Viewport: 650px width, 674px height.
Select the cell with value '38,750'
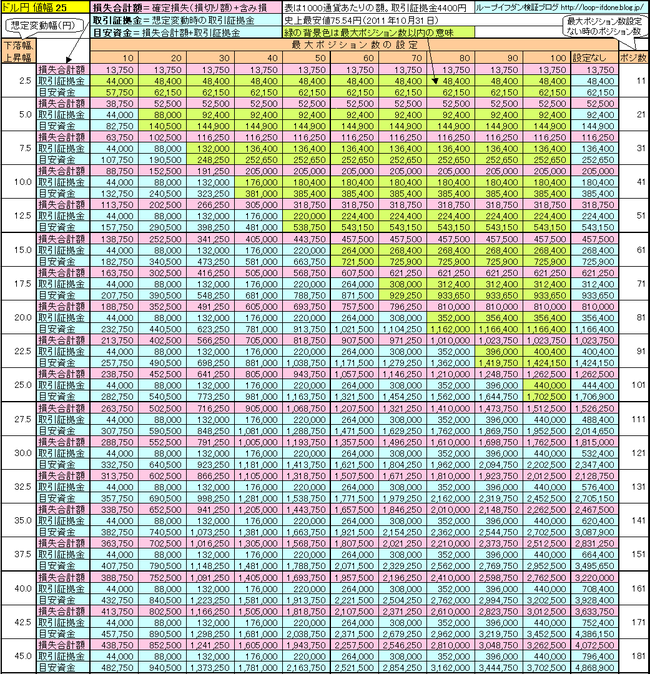(114, 104)
